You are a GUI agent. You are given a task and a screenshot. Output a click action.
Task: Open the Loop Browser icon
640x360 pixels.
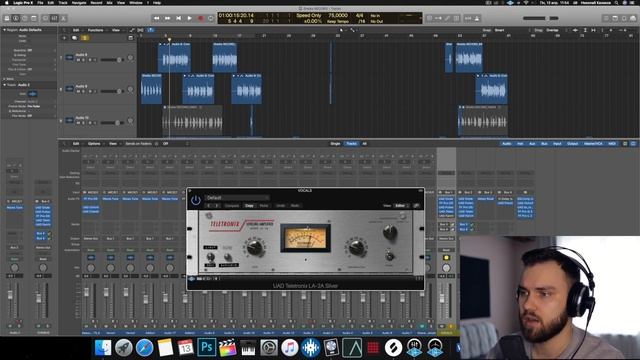(x=624, y=18)
